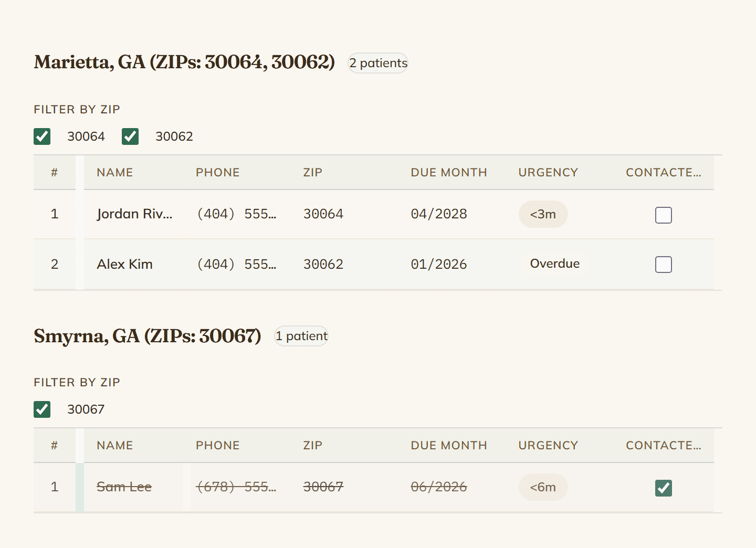Sort Marietta table by ZIP column header
The width and height of the screenshot is (756, 548).
(x=313, y=173)
